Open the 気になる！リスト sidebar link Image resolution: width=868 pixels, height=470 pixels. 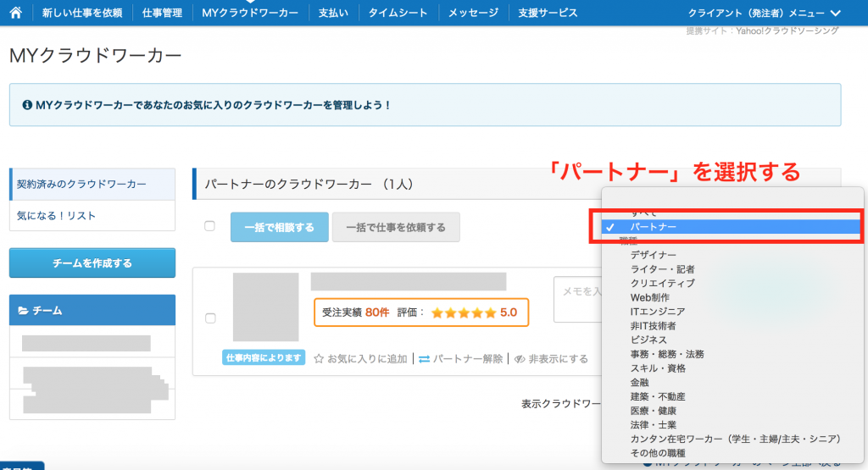coord(57,216)
